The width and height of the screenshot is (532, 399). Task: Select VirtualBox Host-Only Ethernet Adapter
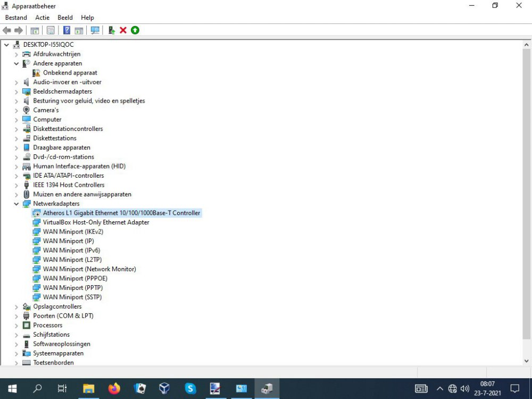[x=96, y=222]
